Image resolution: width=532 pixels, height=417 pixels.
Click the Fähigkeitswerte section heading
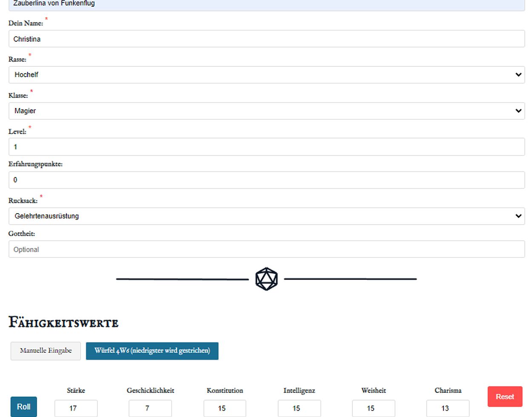[64, 323]
